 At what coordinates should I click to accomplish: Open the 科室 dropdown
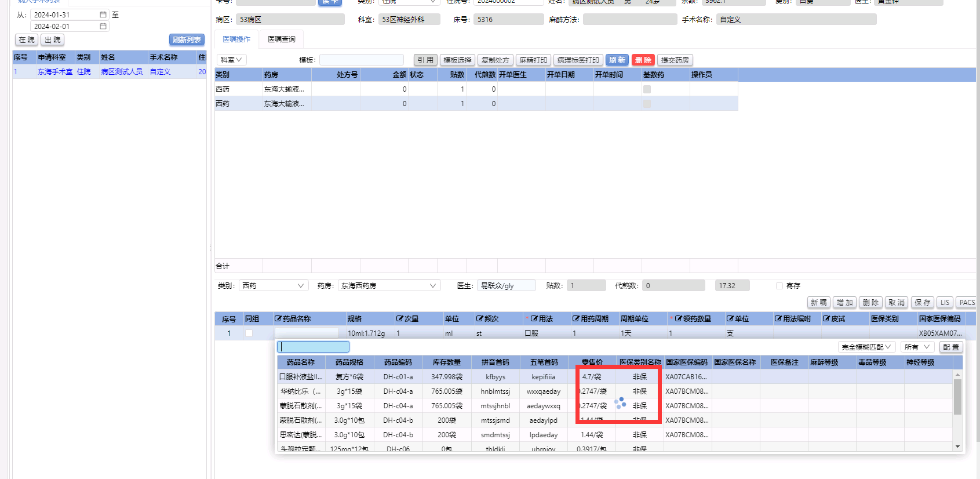(x=232, y=60)
